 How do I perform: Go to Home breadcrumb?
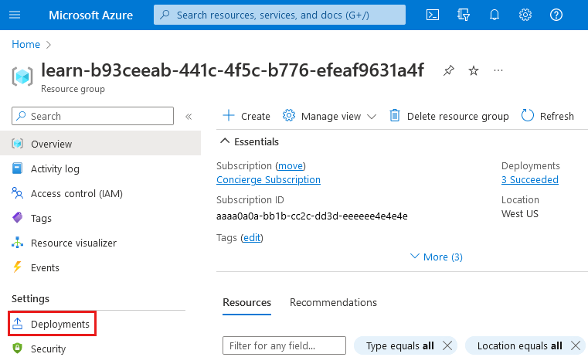click(25, 44)
